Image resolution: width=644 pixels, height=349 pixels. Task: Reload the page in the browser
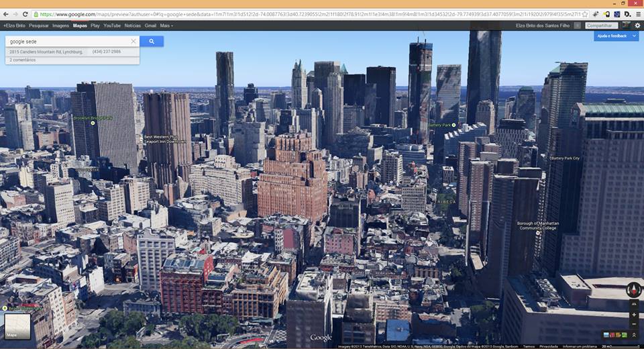(x=25, y=13)
